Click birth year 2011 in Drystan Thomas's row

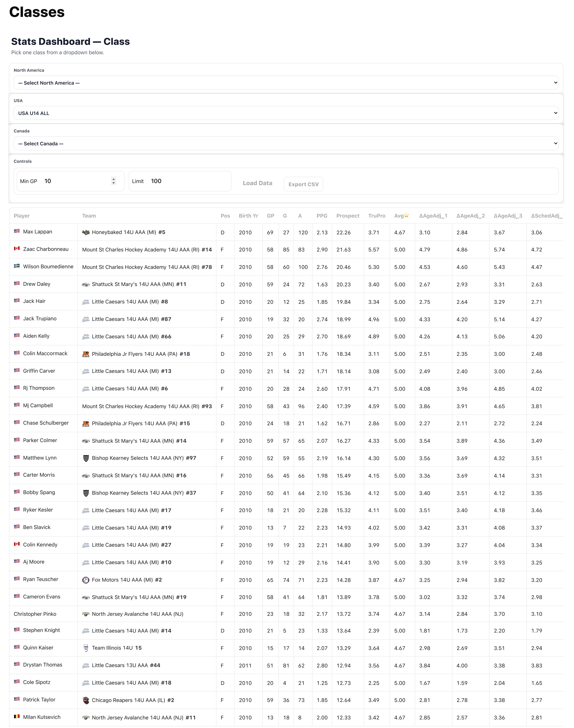pyautogui.click(x=245, y=665)
